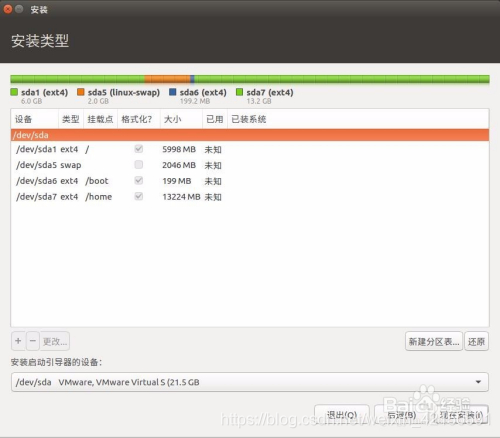Click the minus button to remove partition
Viewport: 500px width, 438px height.
[33, 341]
